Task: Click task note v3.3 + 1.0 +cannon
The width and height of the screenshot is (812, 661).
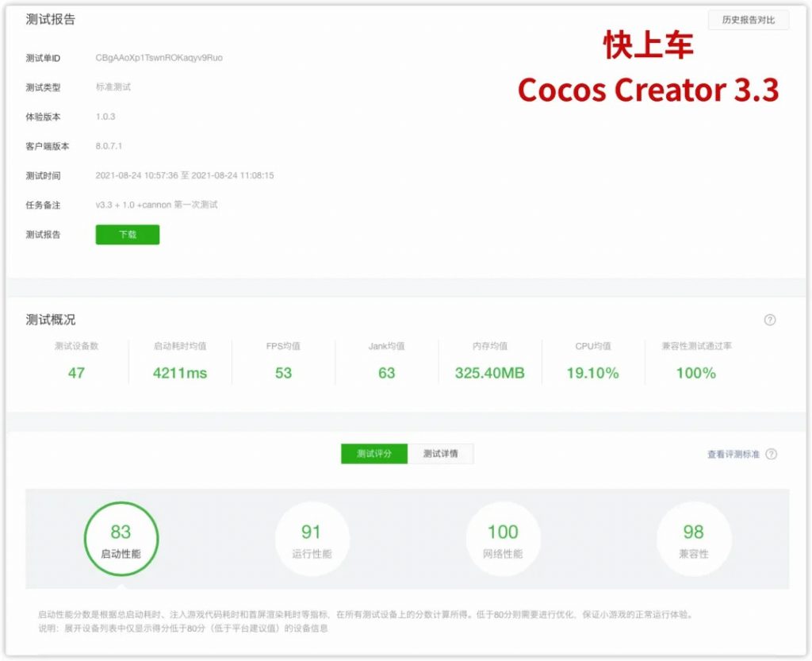Action: point(156,205)
